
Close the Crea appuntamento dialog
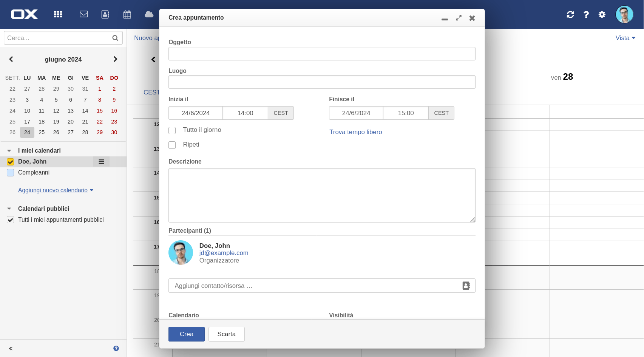tap(472, 18)
